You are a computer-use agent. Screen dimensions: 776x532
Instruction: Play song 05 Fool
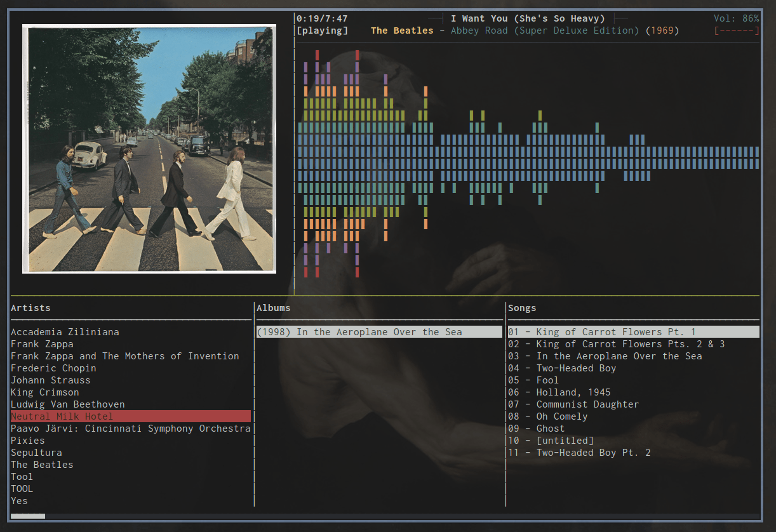pos(533,380)
